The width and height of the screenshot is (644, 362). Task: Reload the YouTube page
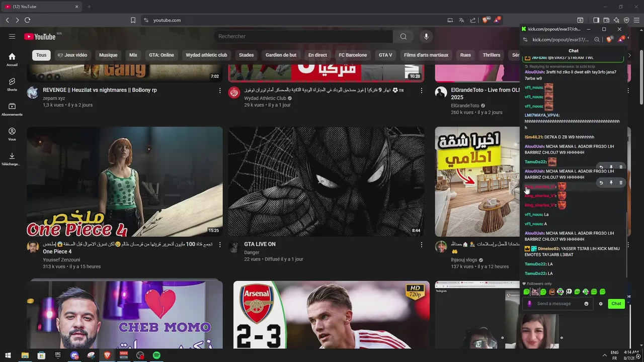[27, 20]
